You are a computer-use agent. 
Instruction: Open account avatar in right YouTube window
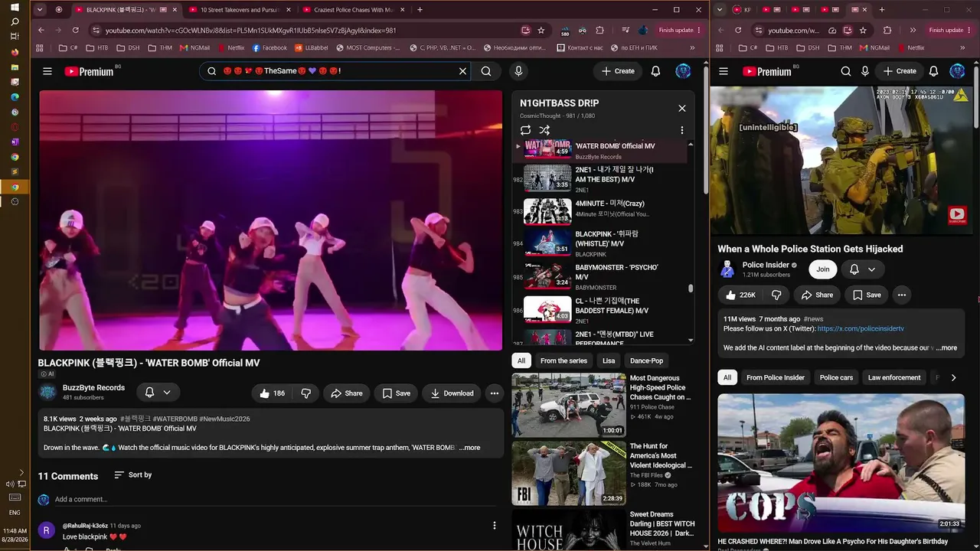(x=957, y=71)
